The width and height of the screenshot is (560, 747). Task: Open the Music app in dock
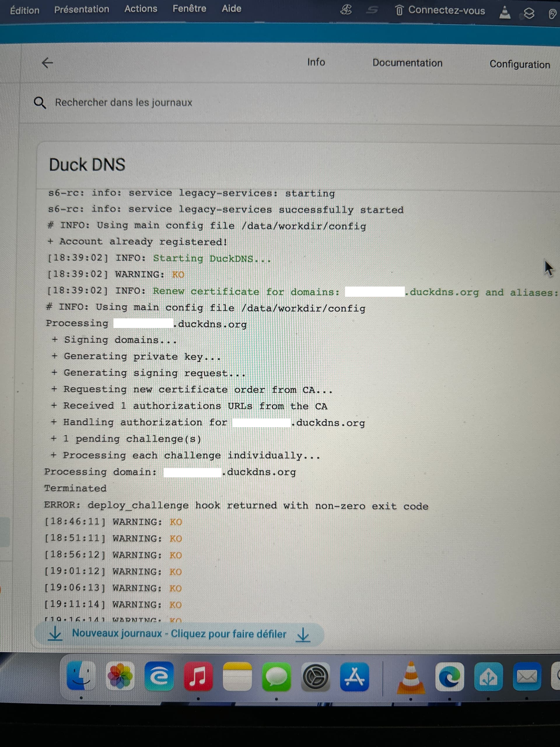[x=198, y=676]
